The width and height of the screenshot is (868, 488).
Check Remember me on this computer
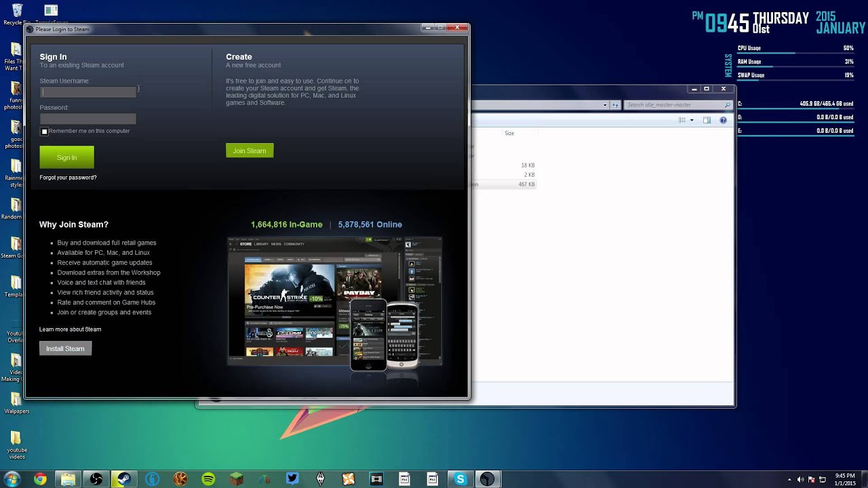click(45, 131)
